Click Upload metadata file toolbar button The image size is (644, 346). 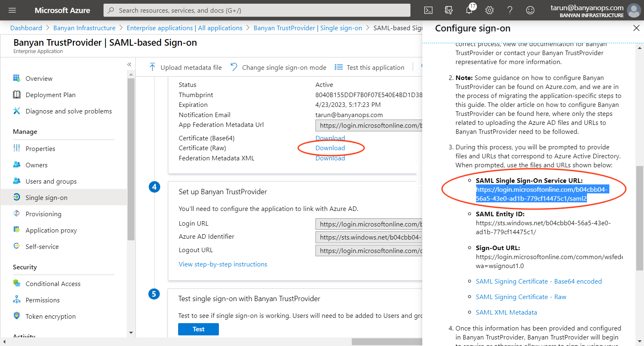point(185,67)
